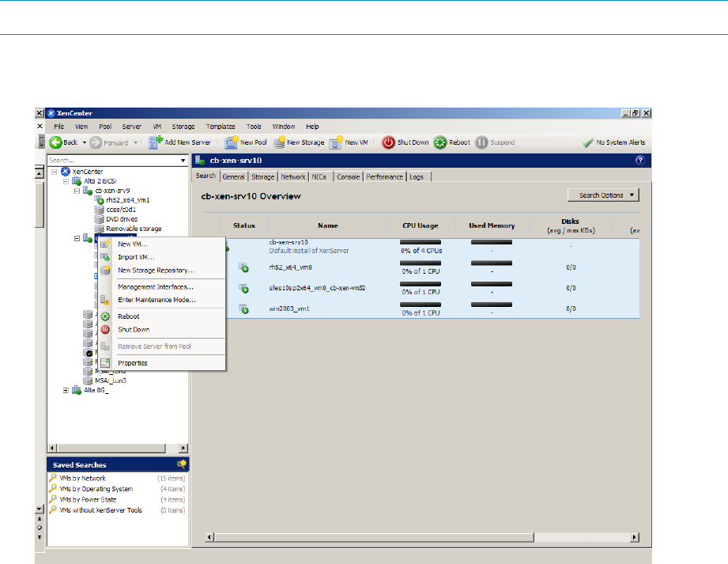Select Enter Maintenance Mode from context menu

(x=157, y=300)
